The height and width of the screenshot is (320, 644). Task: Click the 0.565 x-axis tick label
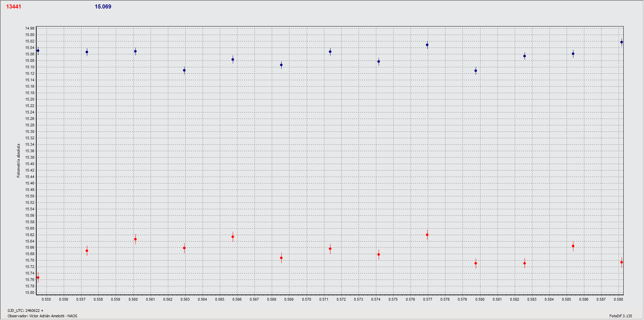click(220, 299)
